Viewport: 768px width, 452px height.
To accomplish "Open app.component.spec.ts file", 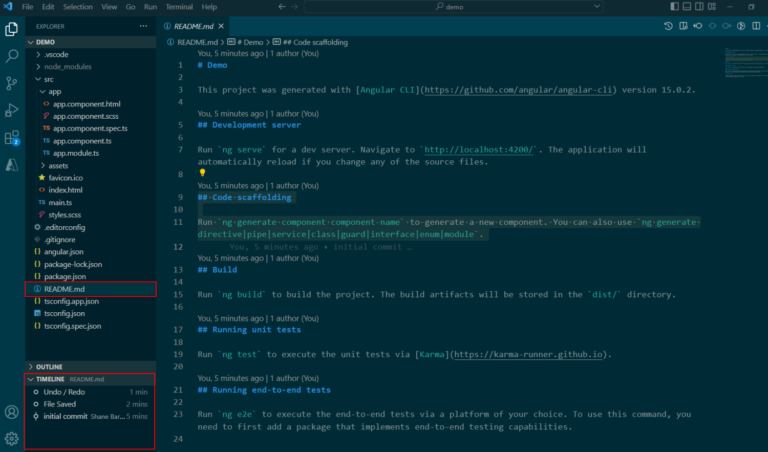I will pyautogui.click(x=90, y=129).
